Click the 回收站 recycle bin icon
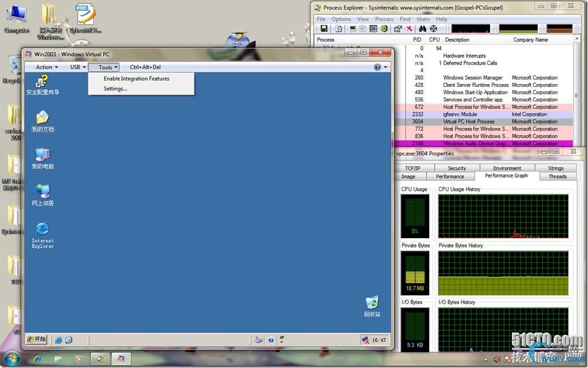 tap(372, 302)
